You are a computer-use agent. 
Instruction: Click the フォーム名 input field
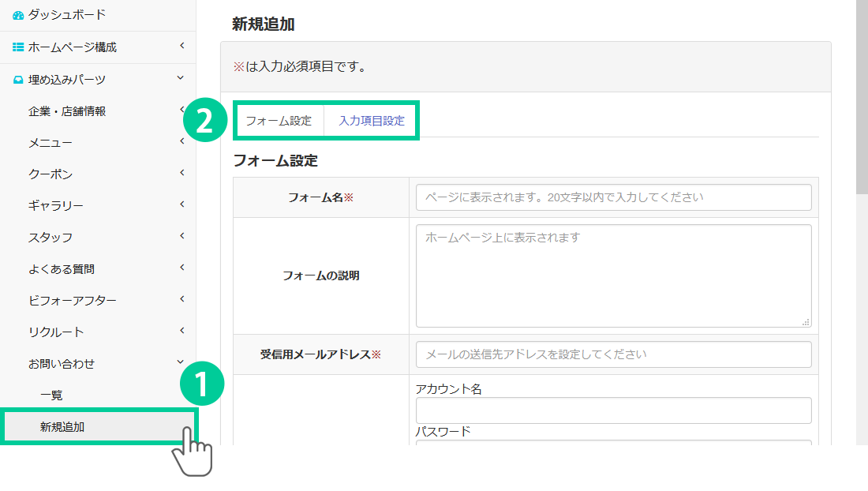point(613,197)
